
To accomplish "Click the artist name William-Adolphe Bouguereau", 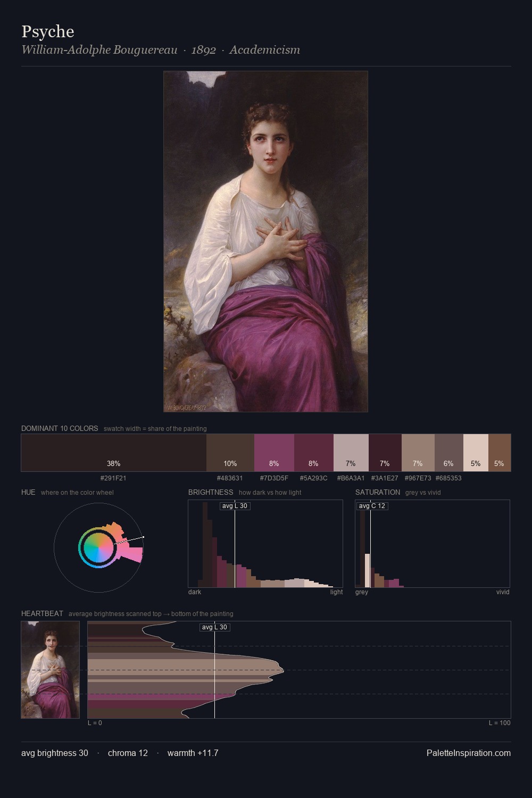I will 99,50.
